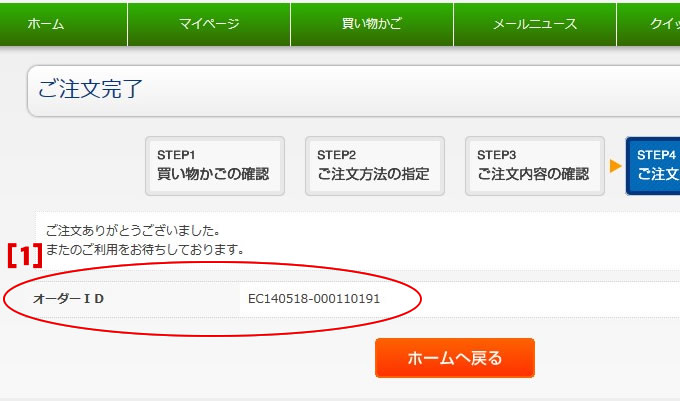The height and width of the screenshot is (401, 680).
Task: Go to マイページ in the navigation bar
Action: click(x=208, y=24)
